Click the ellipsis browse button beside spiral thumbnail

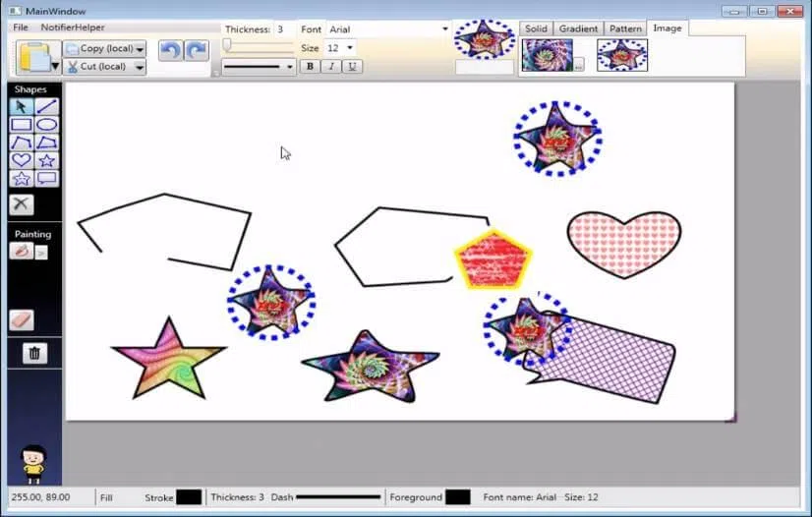pos(578,65)
